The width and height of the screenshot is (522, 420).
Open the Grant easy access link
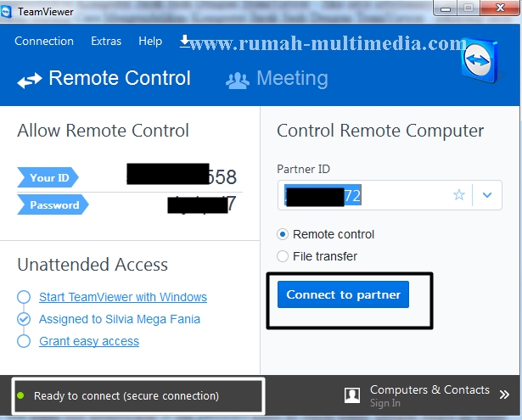pyautogui.click(x=89, y=341)
